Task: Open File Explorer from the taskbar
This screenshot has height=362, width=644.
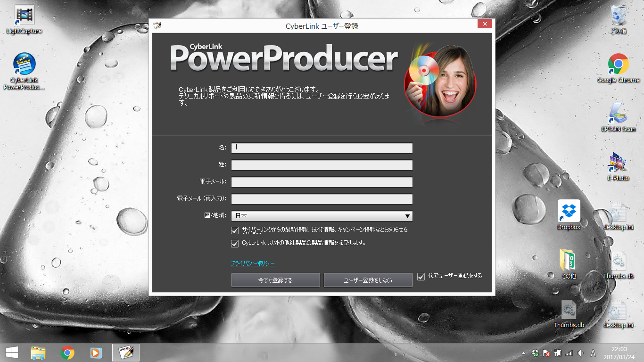Action: pyautogui.click(x=38, y=353)
